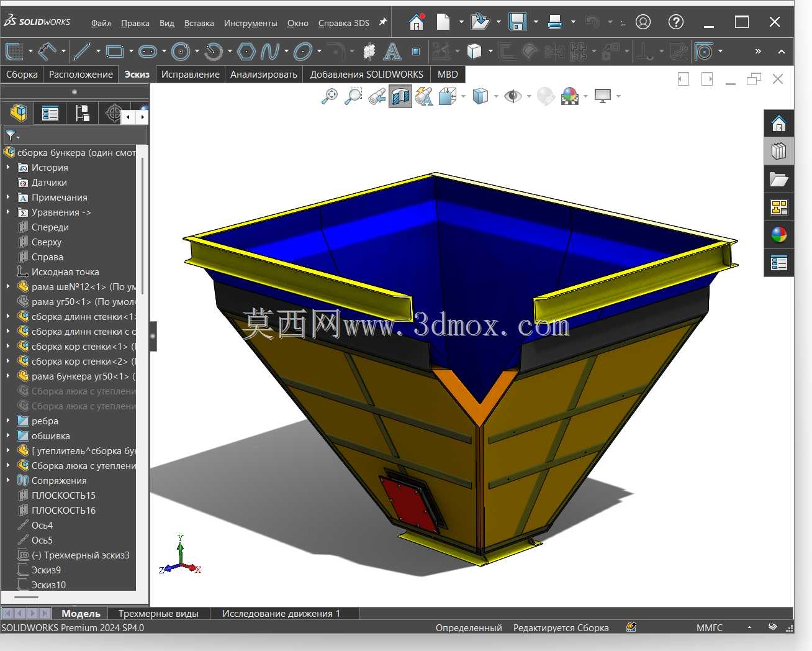Select the Arc sketch tool

pyautogui.click(x=214, y=51)
